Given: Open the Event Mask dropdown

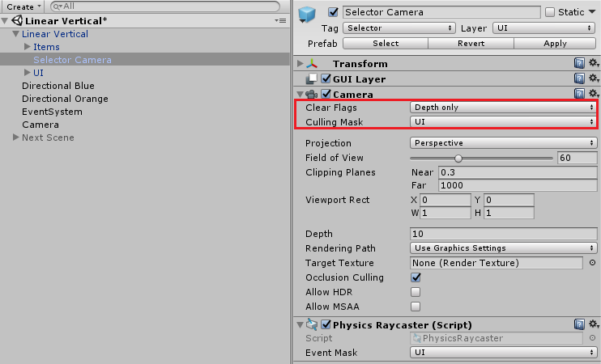Looking at the screenshot, I should (x=504, y=352).
